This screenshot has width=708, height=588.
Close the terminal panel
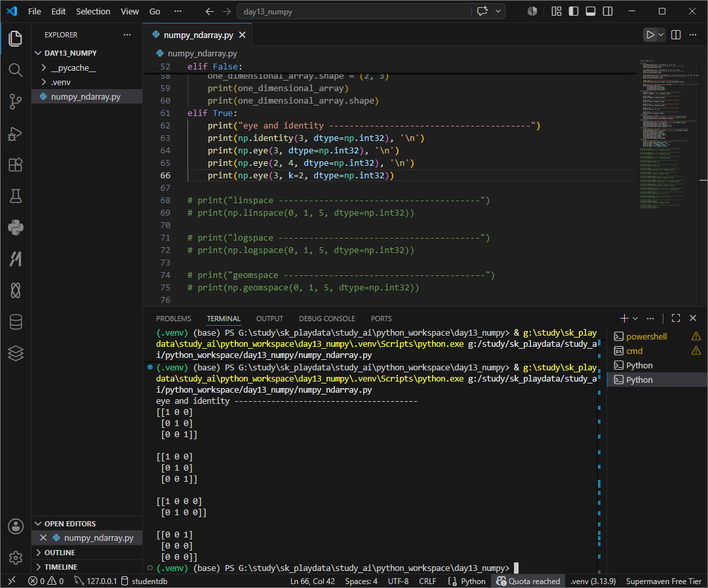[x=693, y=319]
